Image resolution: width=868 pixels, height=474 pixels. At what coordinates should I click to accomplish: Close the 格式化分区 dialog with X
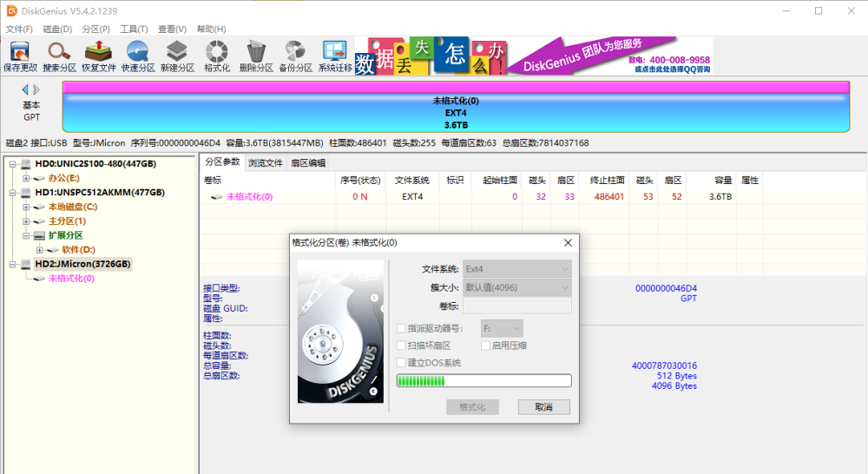click(x=568, y=242)
